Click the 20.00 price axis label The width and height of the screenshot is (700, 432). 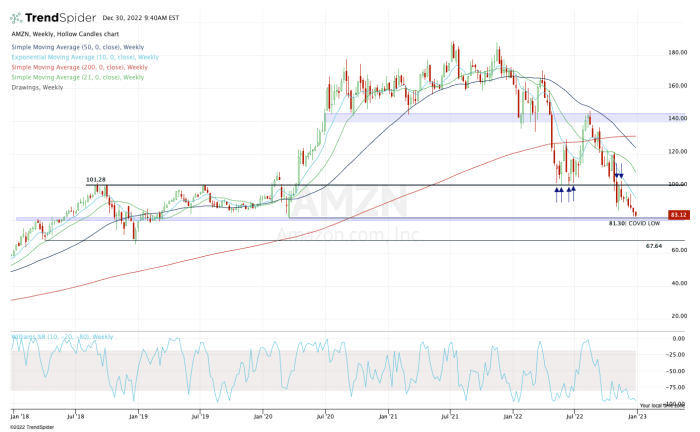pyautogui.click(x=679, y=316)
